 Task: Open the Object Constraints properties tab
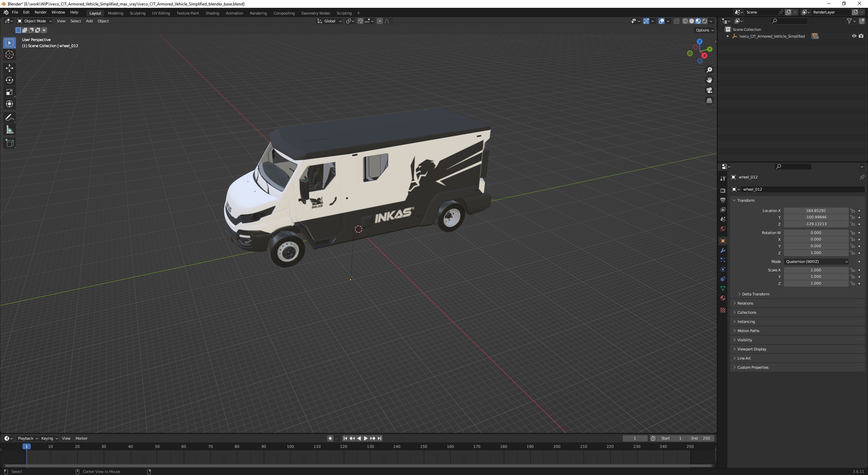[x=723, y=279]
